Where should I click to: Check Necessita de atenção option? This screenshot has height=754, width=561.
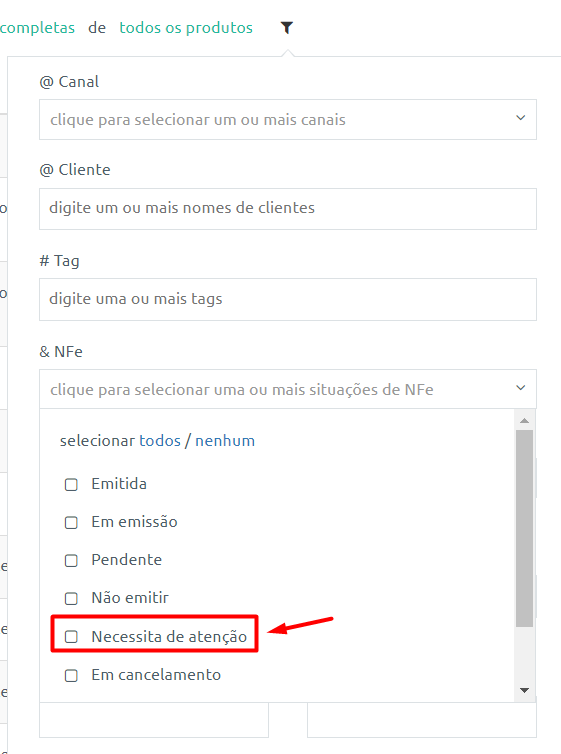click(x=71, y=637)
